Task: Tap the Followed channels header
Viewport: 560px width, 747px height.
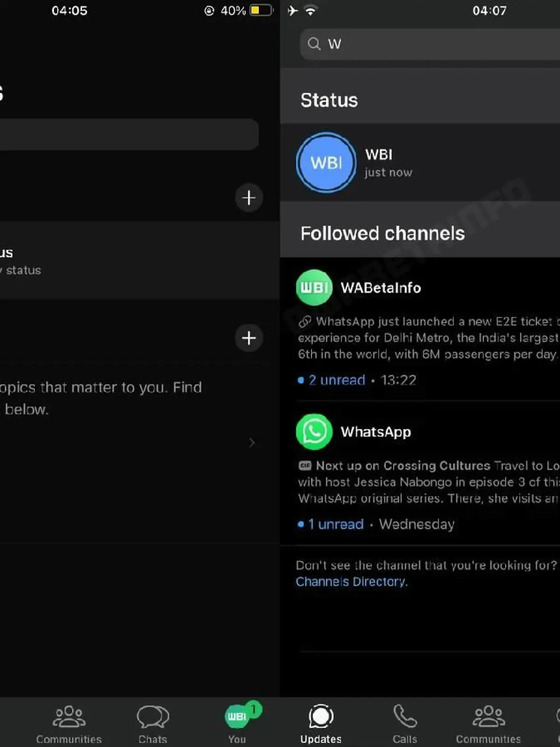Action: (383, 233)
